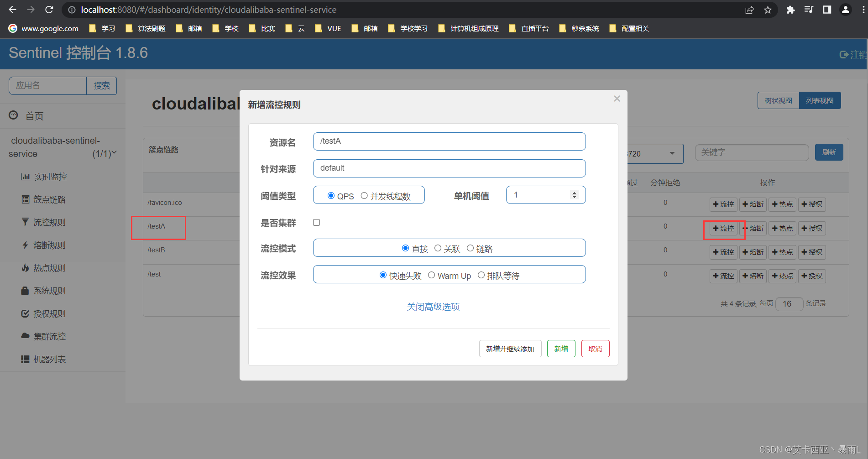Click +流控 for the /testB row
Screen dimensions: 868x459
724,252
